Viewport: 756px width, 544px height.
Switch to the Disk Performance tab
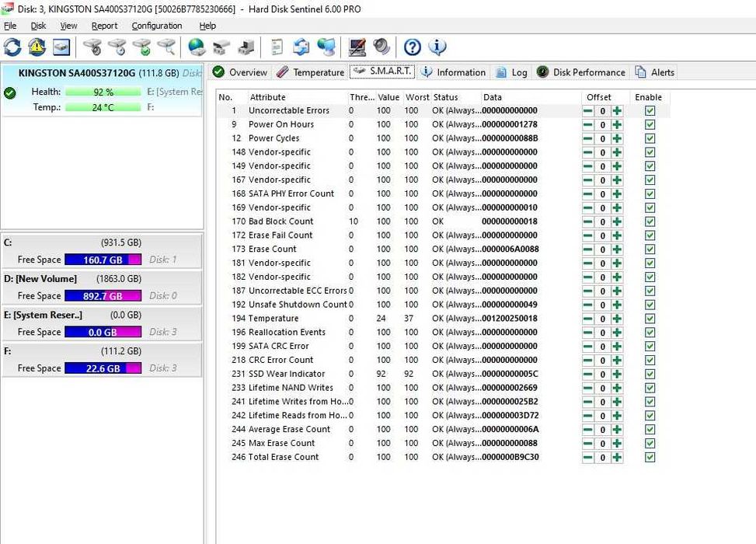(x=581, y=72)
